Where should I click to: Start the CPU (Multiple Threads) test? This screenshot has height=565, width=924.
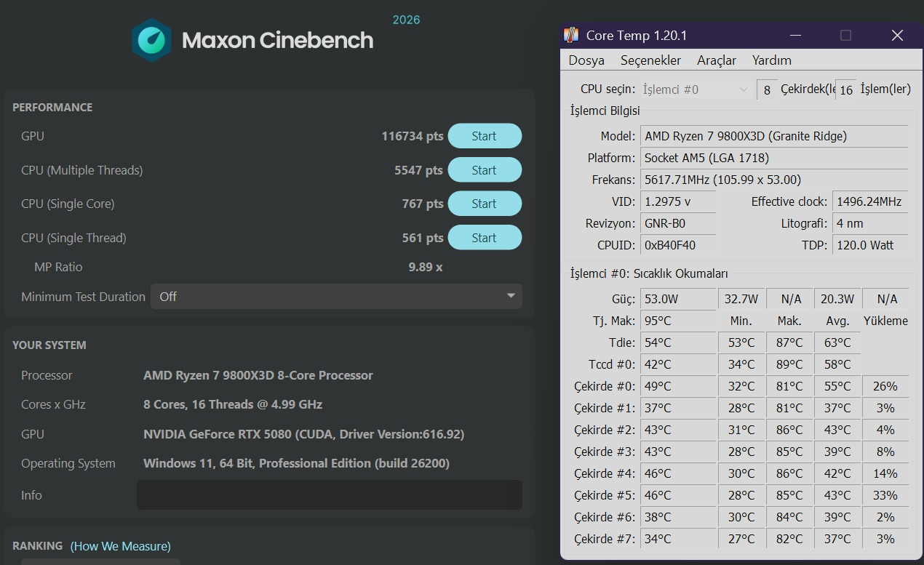(x=485, y=170)
